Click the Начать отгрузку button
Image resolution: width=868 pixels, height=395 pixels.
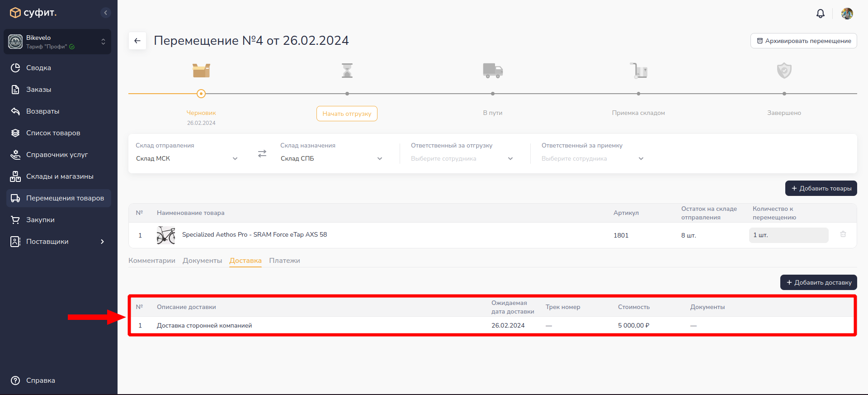[347, 114]
